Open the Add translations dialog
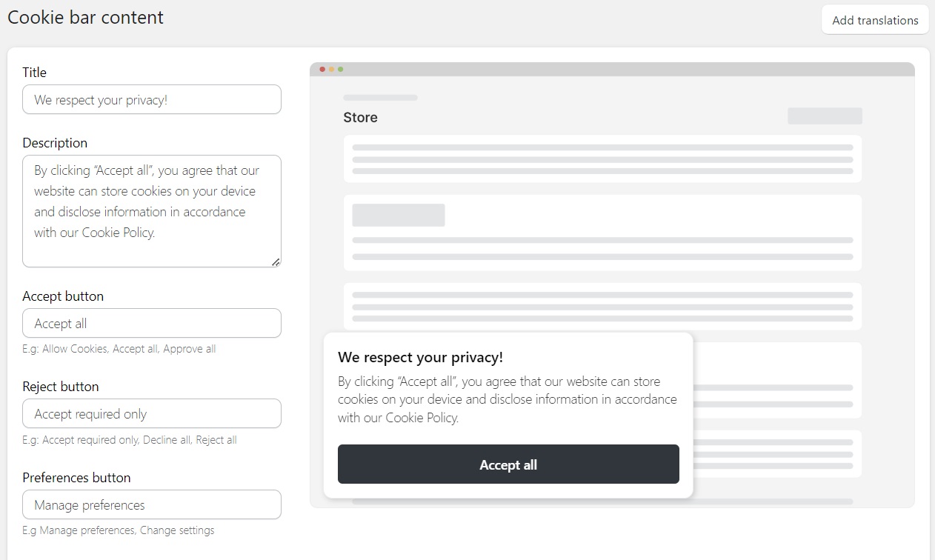The width and height of the screenshot is (935, 560). (875, 20)
